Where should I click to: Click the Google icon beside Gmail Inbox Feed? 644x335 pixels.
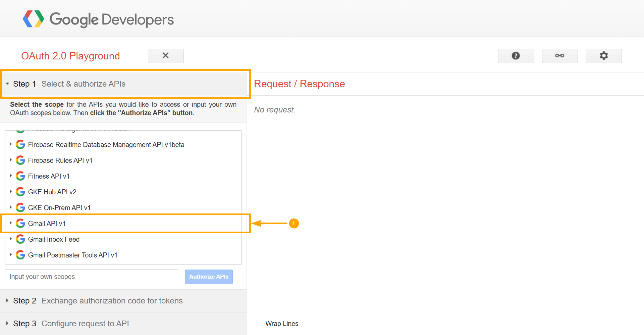pos(20,239)
